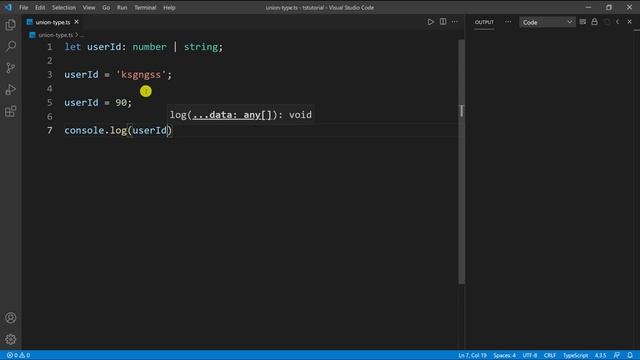640x360 pixels.
Task: Open editor More Actions ellipsis
Action: (x=455, y=22)
